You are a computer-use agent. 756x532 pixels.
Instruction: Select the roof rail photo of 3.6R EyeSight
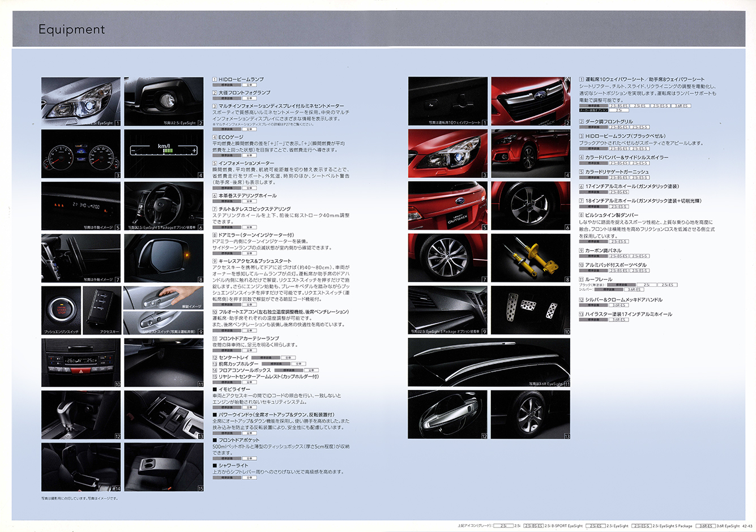(489, 363)
